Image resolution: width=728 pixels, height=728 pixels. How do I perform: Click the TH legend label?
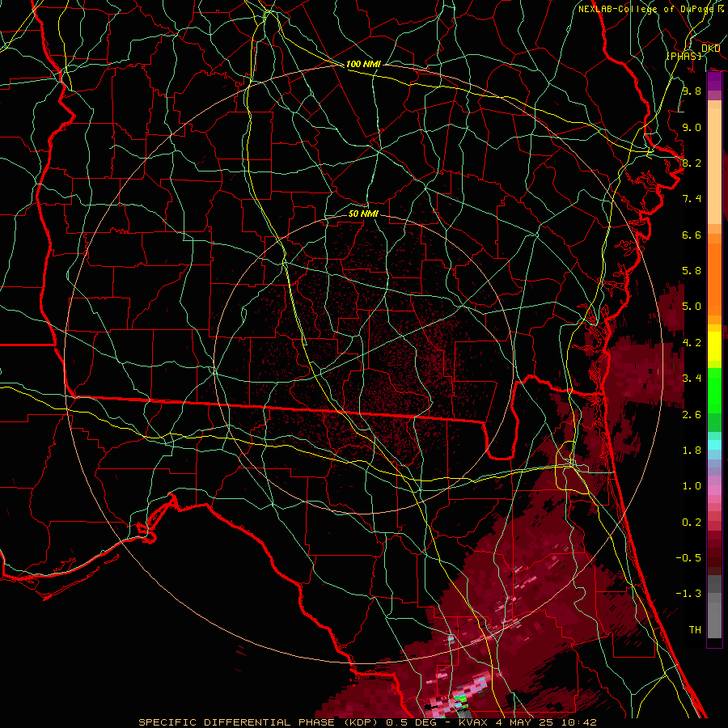695,630
